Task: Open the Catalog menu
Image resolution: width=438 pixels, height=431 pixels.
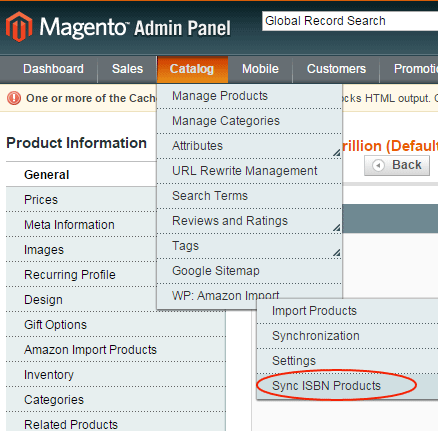Action: click(192, 69)
